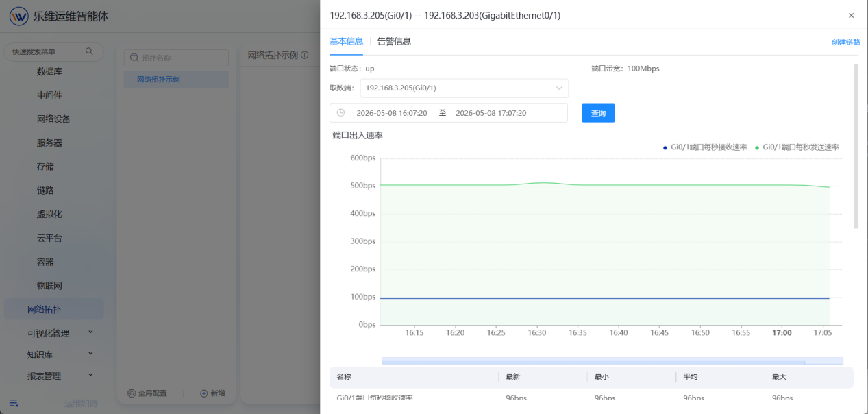Toggle Gi0/1端口每秒发送速率 legend series

click(x=797, y=147)
